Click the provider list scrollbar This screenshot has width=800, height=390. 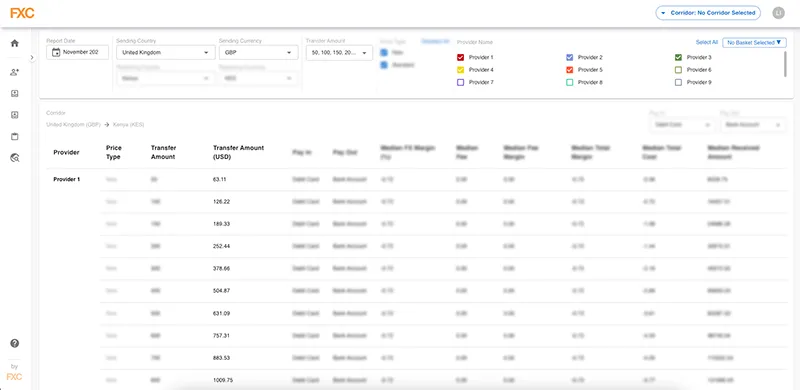786,64
